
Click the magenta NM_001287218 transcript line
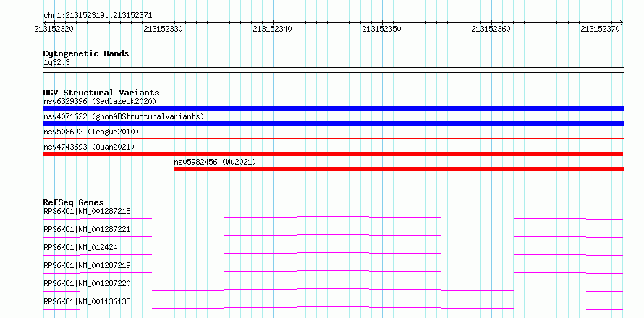(x=333, y=218)
